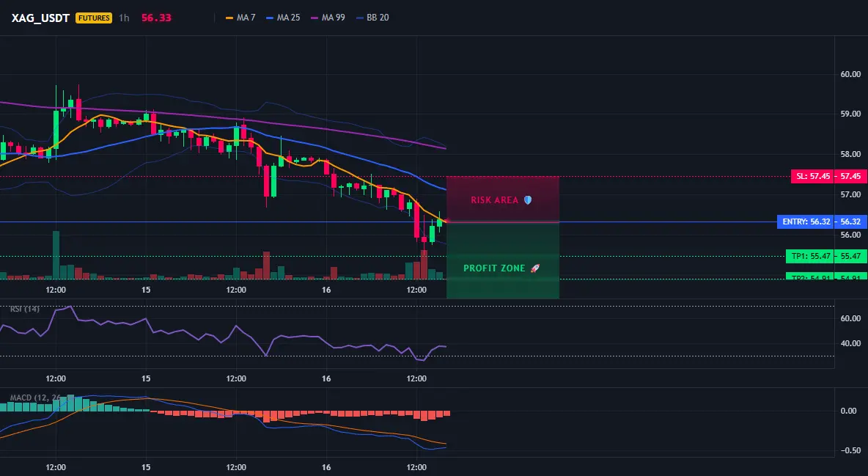Viewport: 868px width, 476px height.
Task: Click the 57.00 price axis label
Action: [850, 194]
